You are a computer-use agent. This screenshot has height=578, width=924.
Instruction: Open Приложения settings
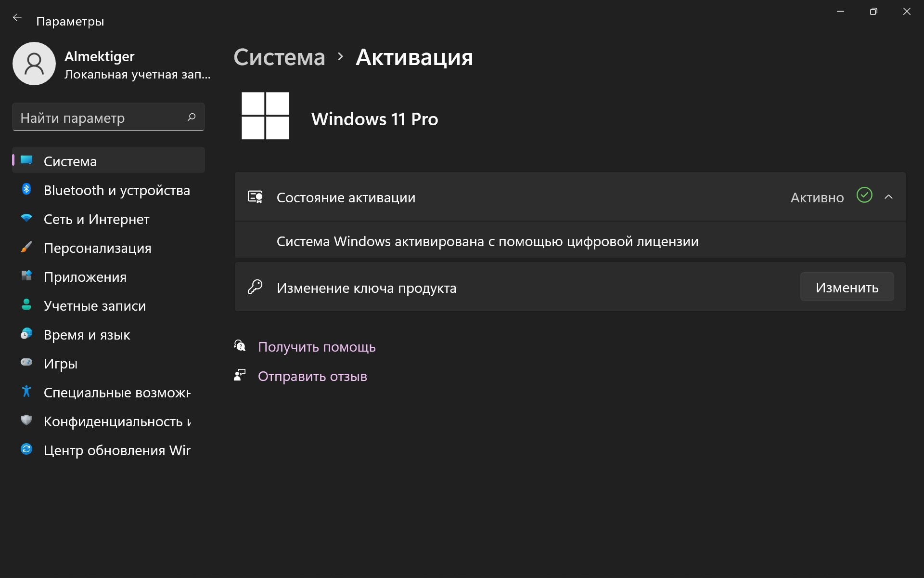(x=108, y=276)
